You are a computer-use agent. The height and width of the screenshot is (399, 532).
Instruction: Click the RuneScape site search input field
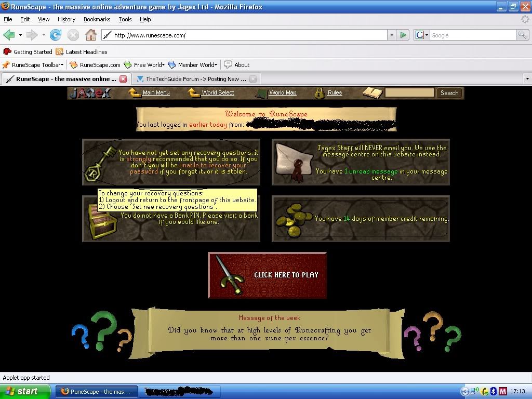point(409,92)
